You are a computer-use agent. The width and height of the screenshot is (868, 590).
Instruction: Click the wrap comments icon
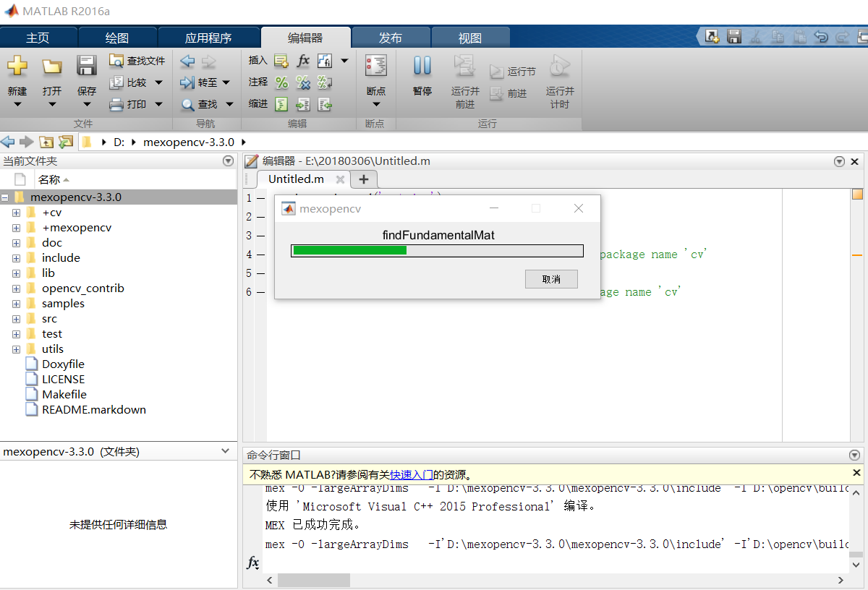[x=325, y=82]
